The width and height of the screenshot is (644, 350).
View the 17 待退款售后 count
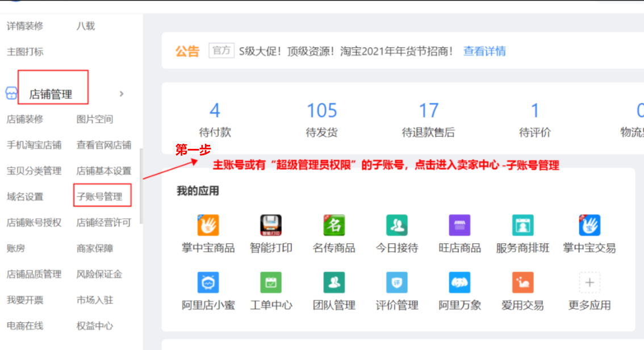tap(428, 110)
